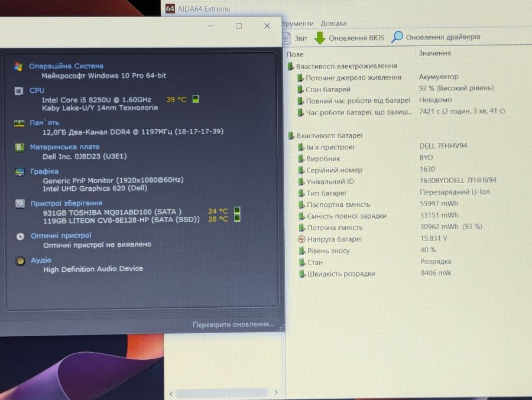This screenshot has height=400, width=532.
Task: Click the Аудіо heading link
Action: (41, 260)
